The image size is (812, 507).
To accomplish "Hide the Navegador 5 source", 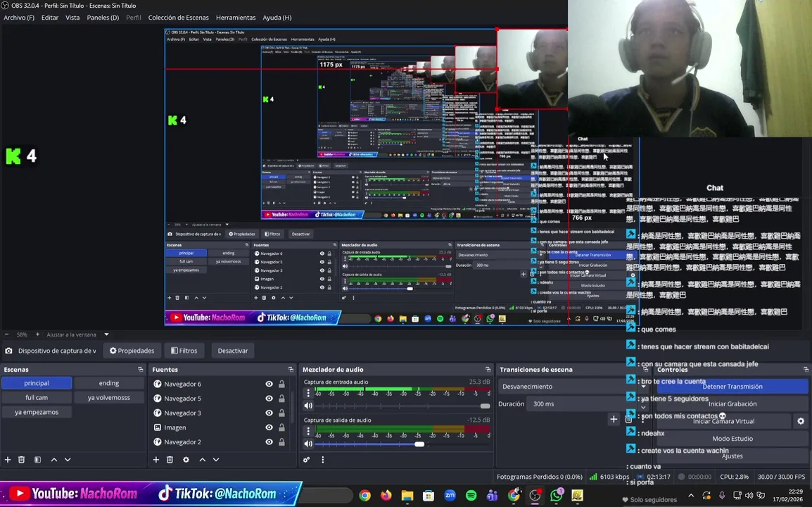I will point(269,399).
